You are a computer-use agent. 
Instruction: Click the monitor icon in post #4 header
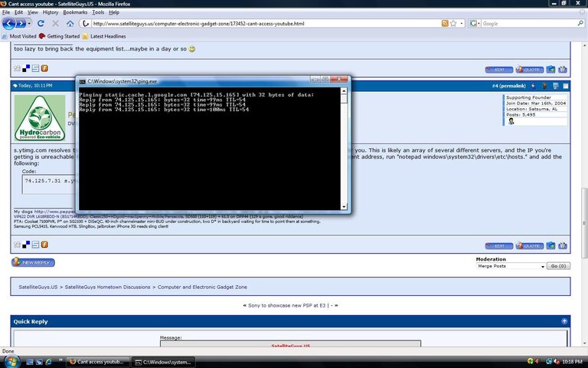click(556, 86)
